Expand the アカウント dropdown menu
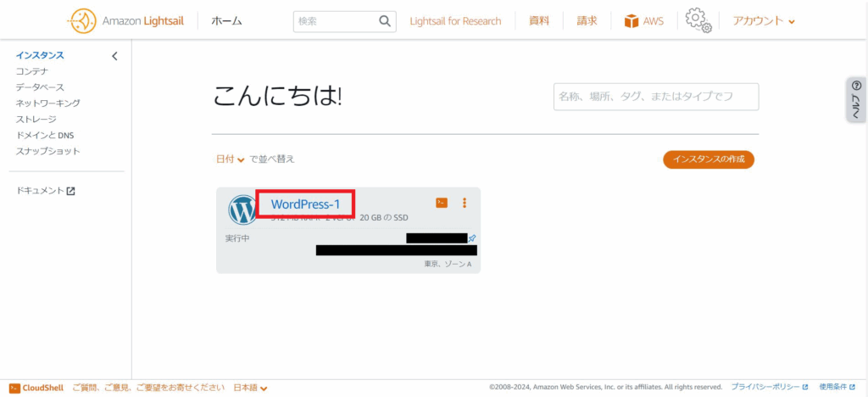 point(764,21)
